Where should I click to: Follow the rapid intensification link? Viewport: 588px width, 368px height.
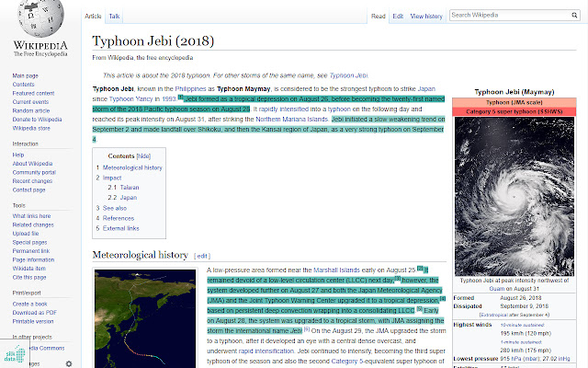tap(266, 351)
